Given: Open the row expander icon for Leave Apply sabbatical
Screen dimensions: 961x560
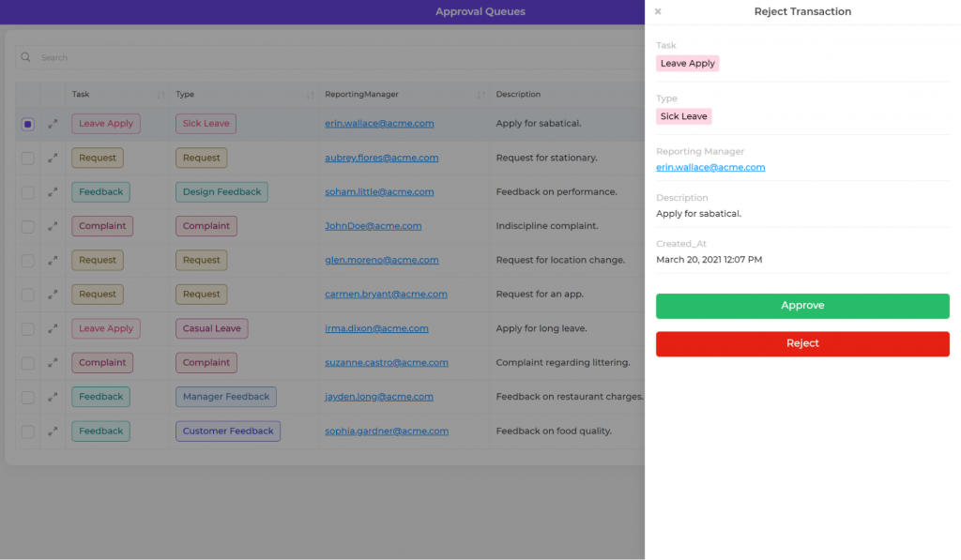Looking at the screenshot, I should click(x=54, y=123).
